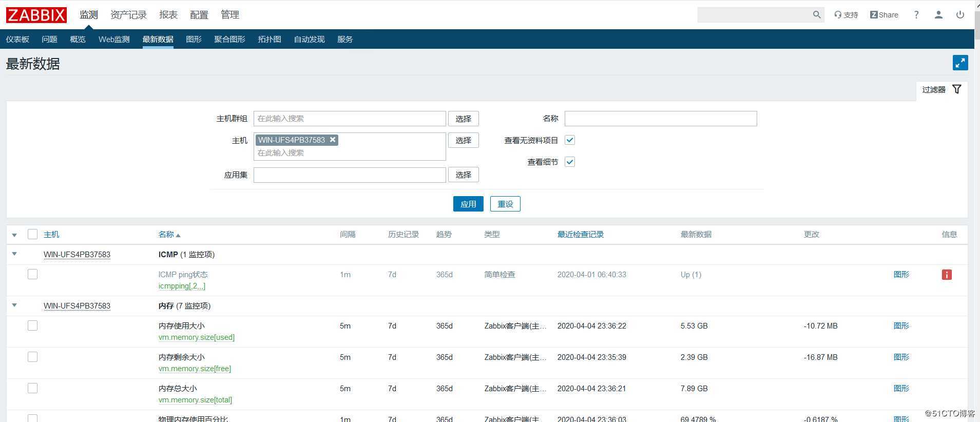Open help via question mark icon
This screenshot has width=980, height=422.
coord(916,15)
